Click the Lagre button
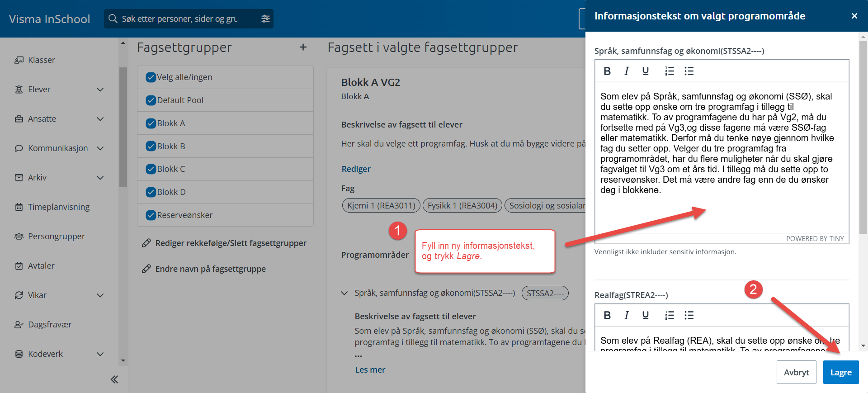The height and width of the screenshot is (393, 868). coord(841,372)
